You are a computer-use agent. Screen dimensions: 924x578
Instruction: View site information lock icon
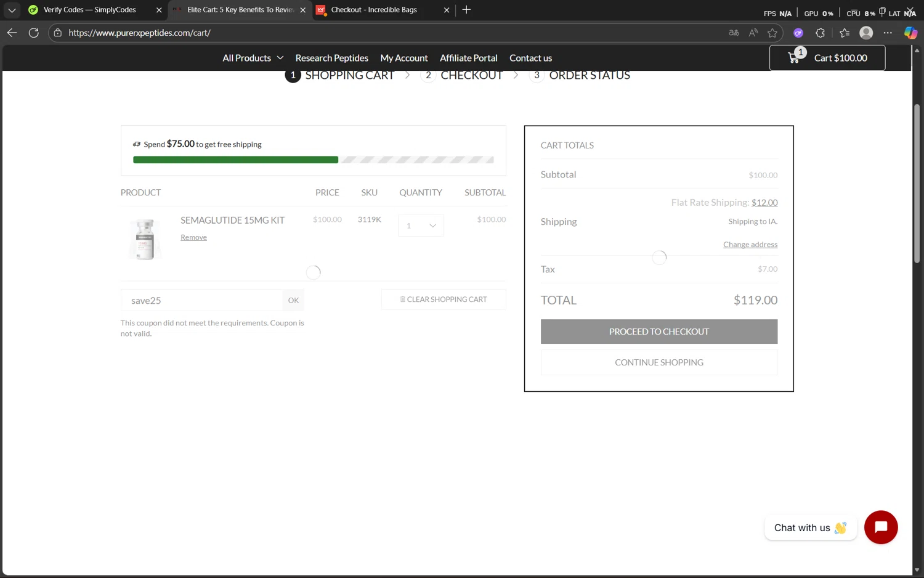click(x=58, y=33)
